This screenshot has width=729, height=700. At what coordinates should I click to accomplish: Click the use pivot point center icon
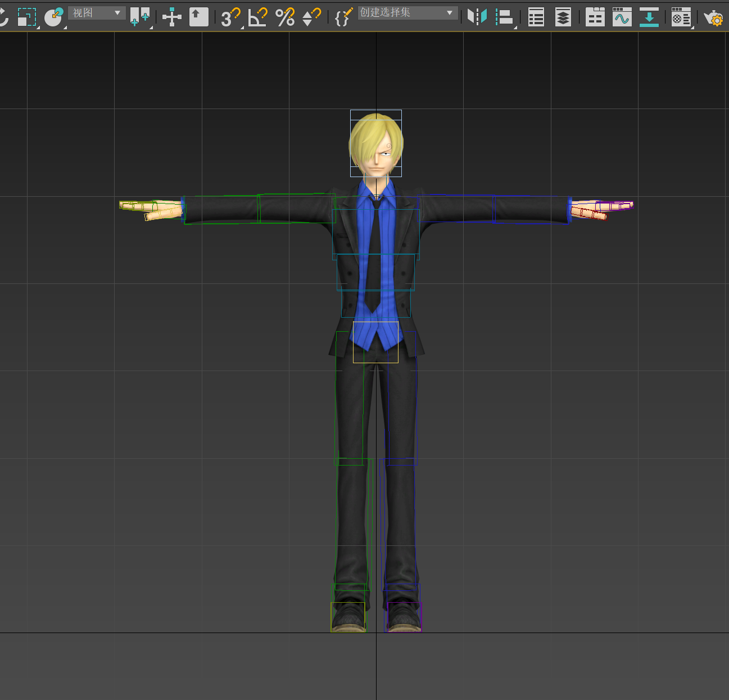(140, 17)
